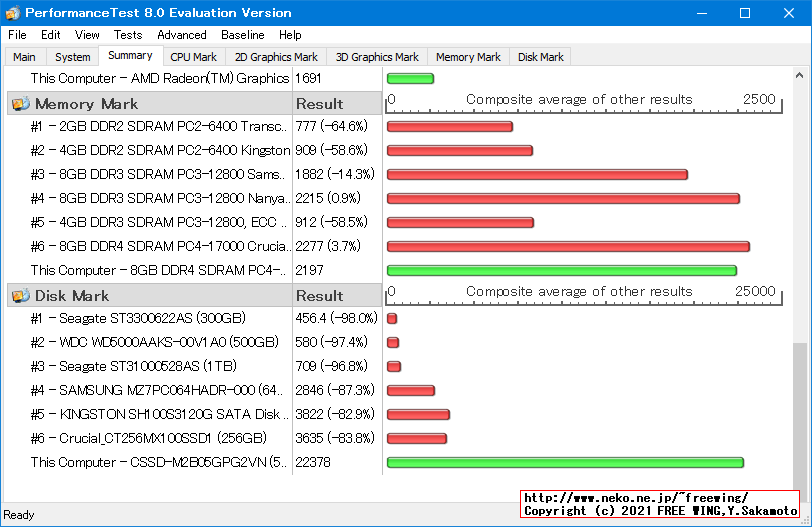
Task: Open the 2D Graphics Mark tab
Action: [x=276, y=57]
